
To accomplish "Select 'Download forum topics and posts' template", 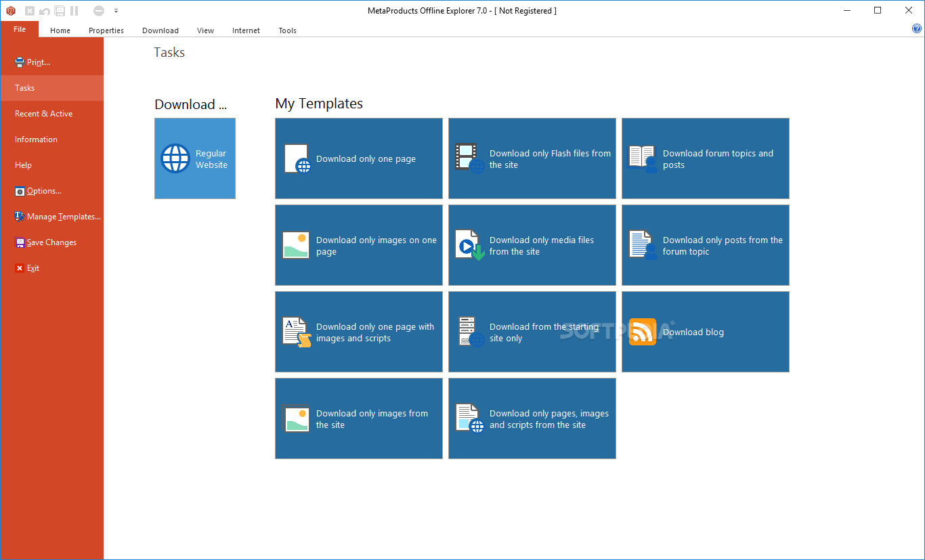I will [706, 158].
